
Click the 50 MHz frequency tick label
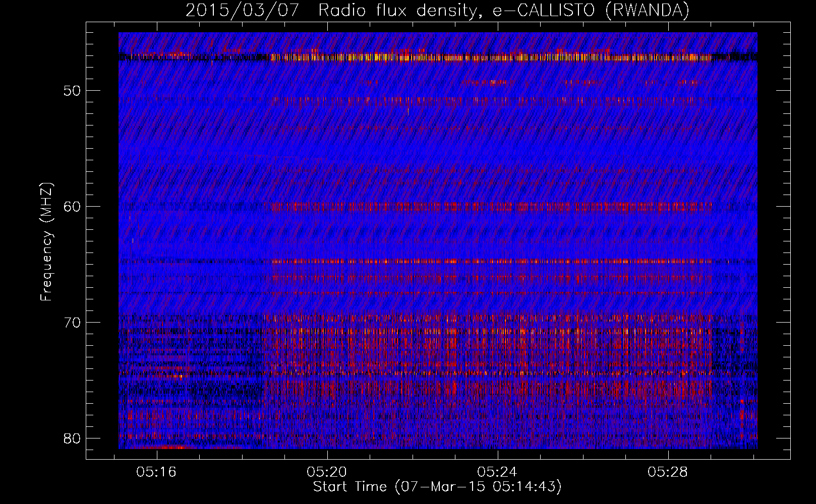point(73,91)
